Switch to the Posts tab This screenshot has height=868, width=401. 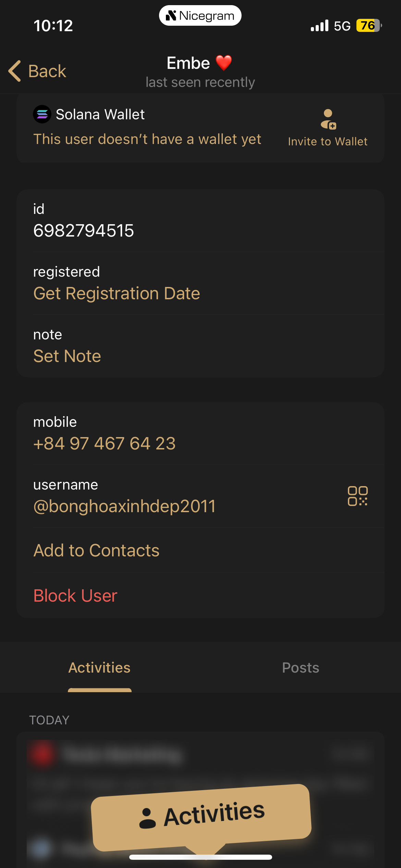tap(301, 668)
